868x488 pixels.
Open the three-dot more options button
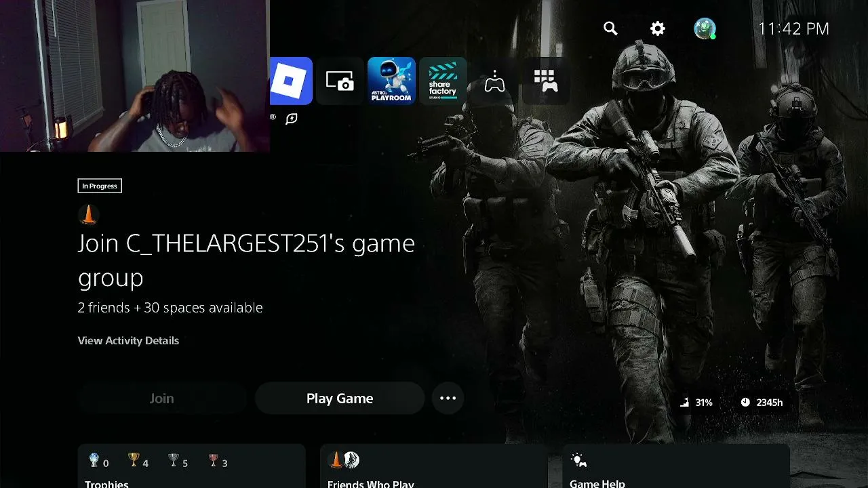click(x=448, y=399)
